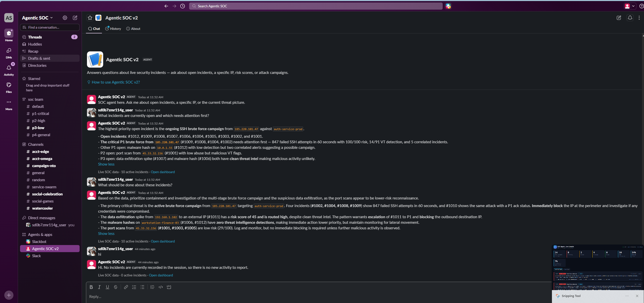Open the AS workspace avatar
Image resolution: width=644 pixels, height=303 pixels.
9,18
